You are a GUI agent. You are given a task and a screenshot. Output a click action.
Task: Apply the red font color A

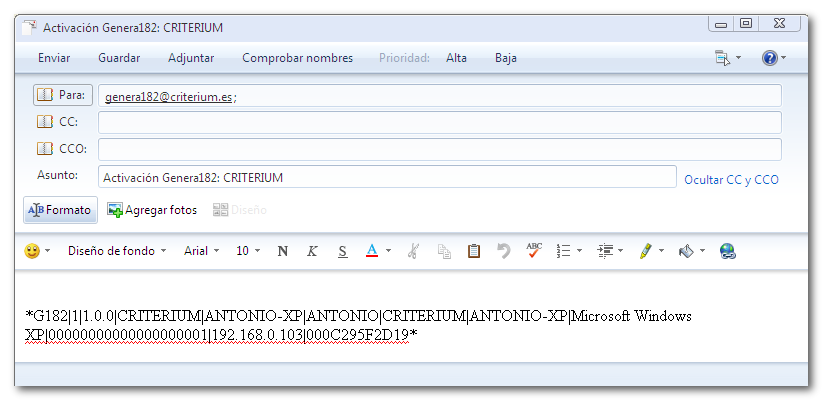(x=372, y=251)
